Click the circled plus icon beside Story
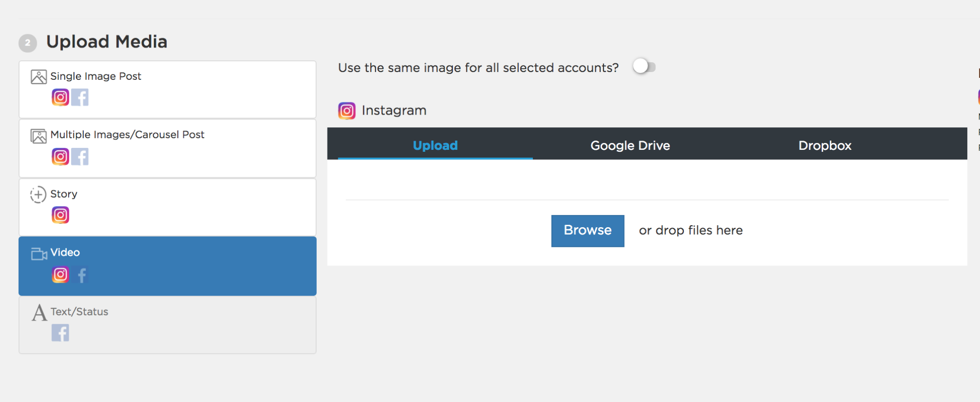The width and height of the screenshot is (980, 402). coord(38,194)
